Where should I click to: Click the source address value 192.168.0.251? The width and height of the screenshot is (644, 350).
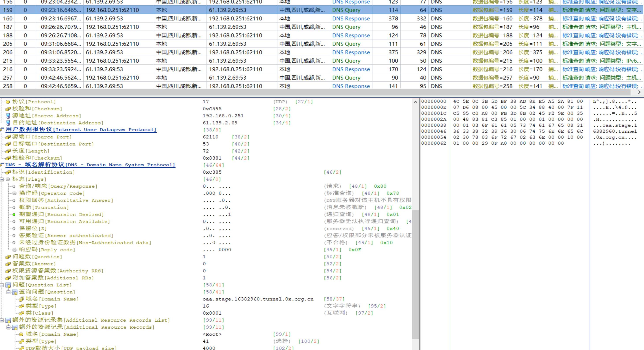tap(223, 116)
